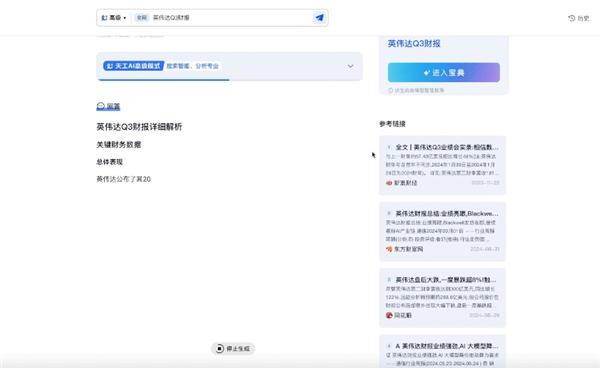Click the 天工AI高级模式 badge
600x368 pixels.
tap(134, 66)
